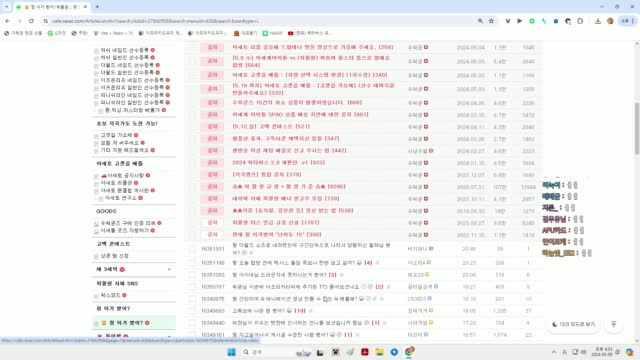Switch to Chrome on the taskbar
Viewport: 640px width, 360px height.
[409, 352]
